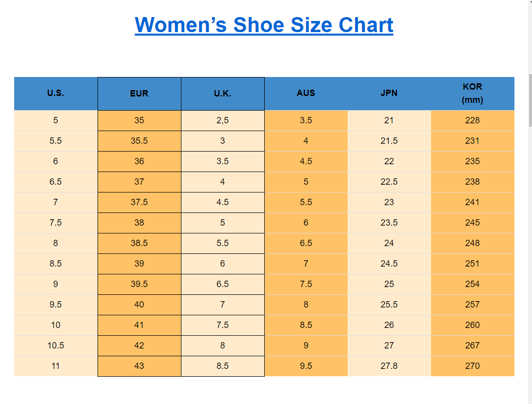
Task: Click the U.S. column header
Action: (56, 93)
